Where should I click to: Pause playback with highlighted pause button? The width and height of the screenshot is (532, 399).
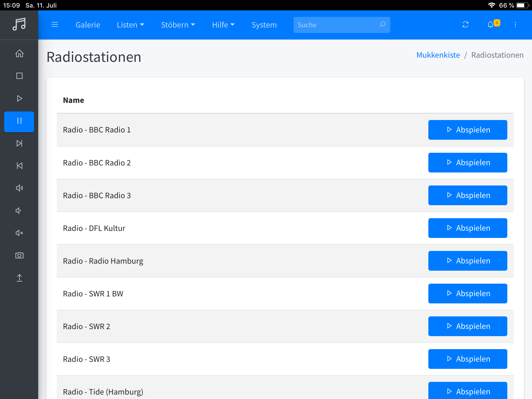point(19,122)
